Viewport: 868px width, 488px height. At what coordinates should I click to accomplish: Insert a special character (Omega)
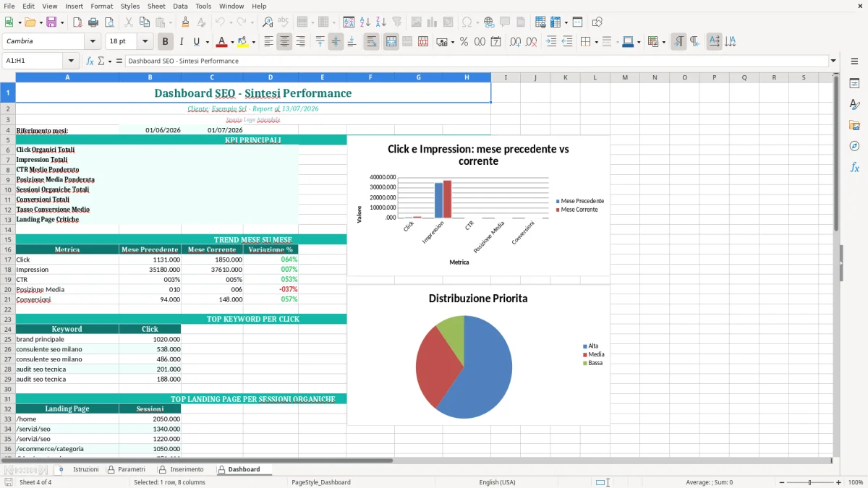pyautogui.click(x=467, y=22)
